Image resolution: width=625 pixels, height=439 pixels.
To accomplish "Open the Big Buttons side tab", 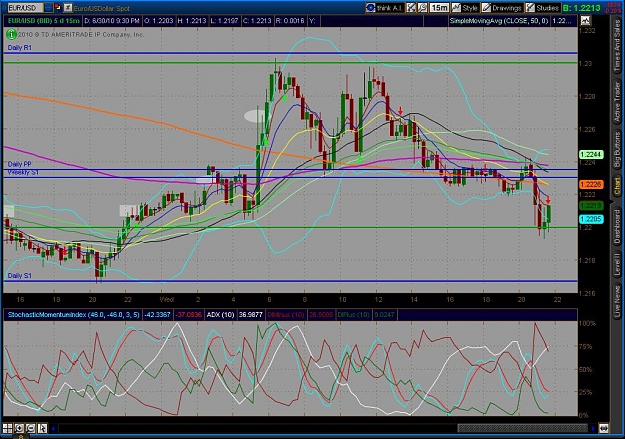I will (x=617, y=150).
